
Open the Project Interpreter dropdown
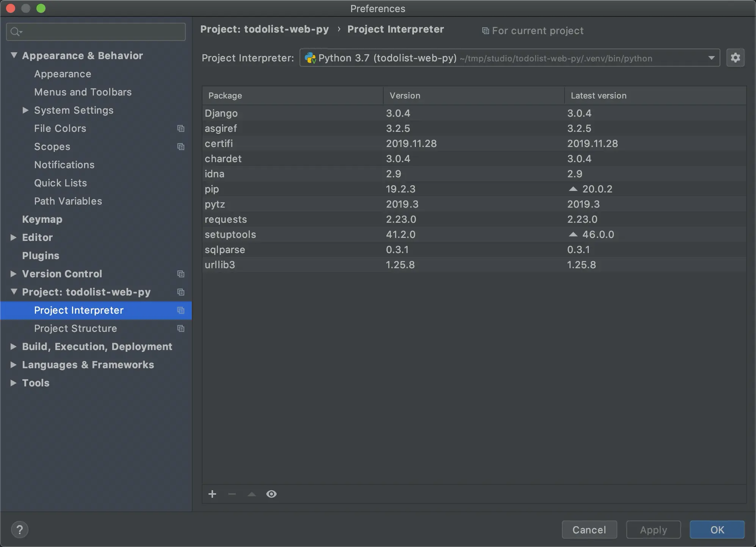711,58
